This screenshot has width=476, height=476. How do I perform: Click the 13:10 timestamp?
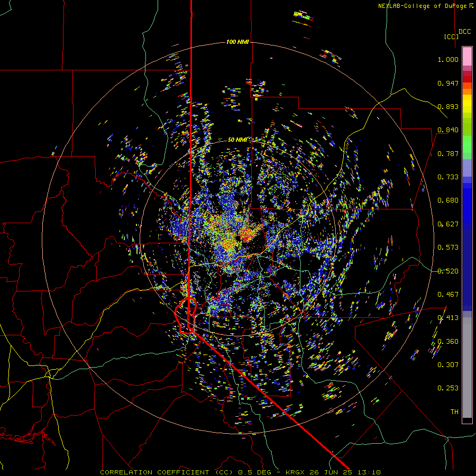click(x=369, y=472)
